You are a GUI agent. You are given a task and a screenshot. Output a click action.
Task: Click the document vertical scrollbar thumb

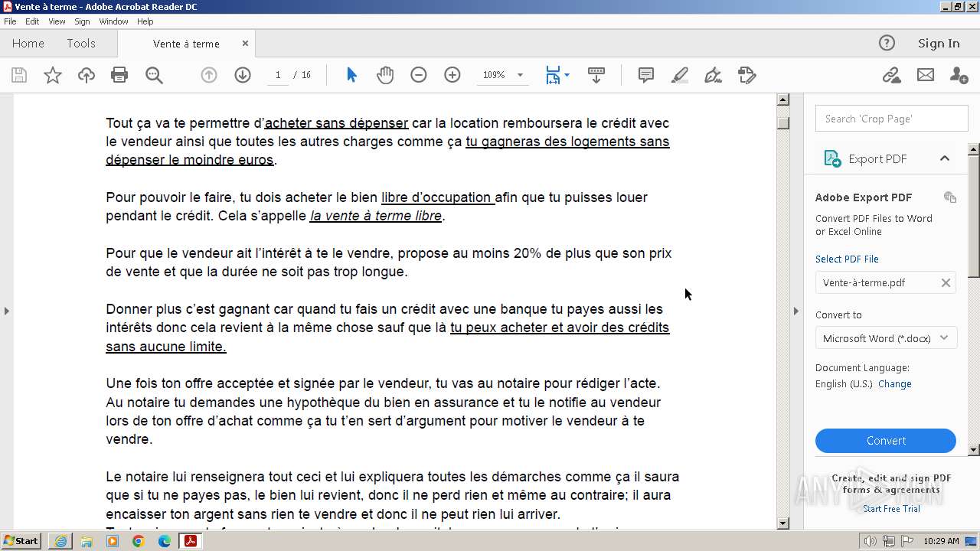(782, 122)
